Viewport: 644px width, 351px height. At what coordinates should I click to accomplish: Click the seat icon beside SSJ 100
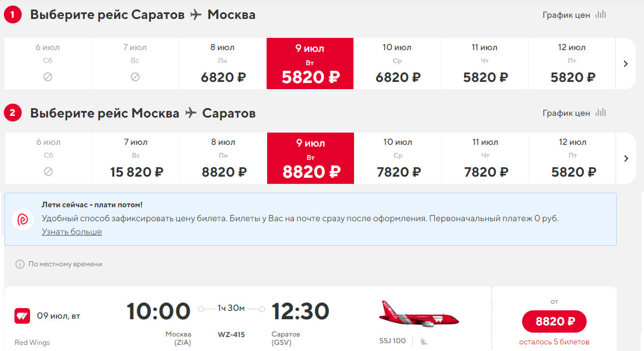click(x=424, y=341)
